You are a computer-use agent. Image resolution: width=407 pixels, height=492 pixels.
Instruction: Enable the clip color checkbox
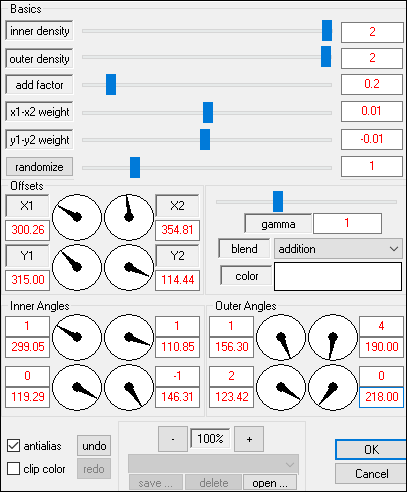pyautogui.click(x=13, y=468)
